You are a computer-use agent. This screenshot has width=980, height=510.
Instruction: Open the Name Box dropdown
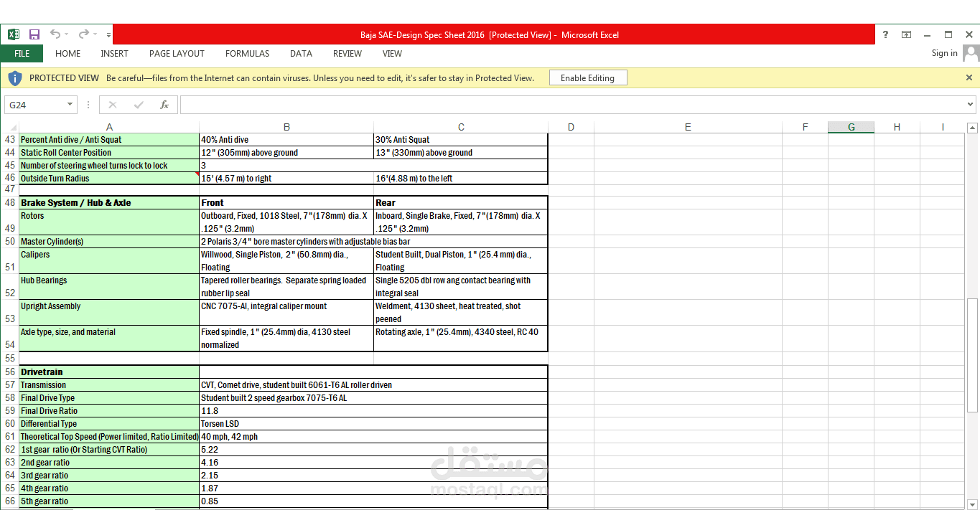click(x=70, y=105)
